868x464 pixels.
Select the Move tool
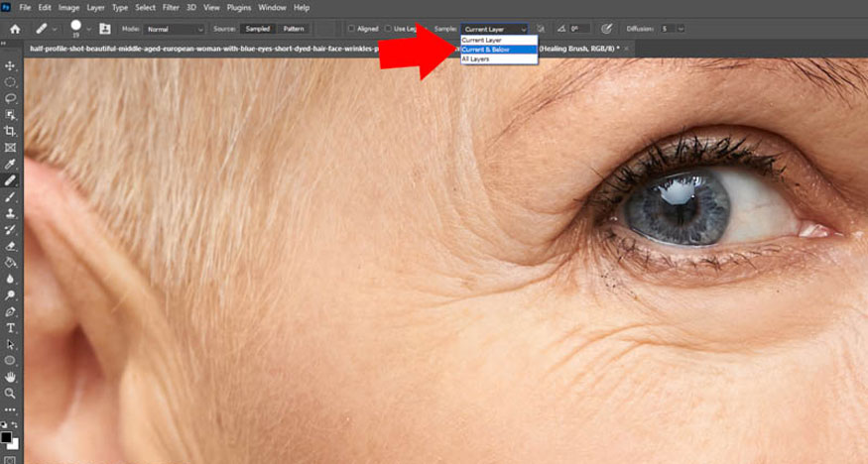[10, 65]
